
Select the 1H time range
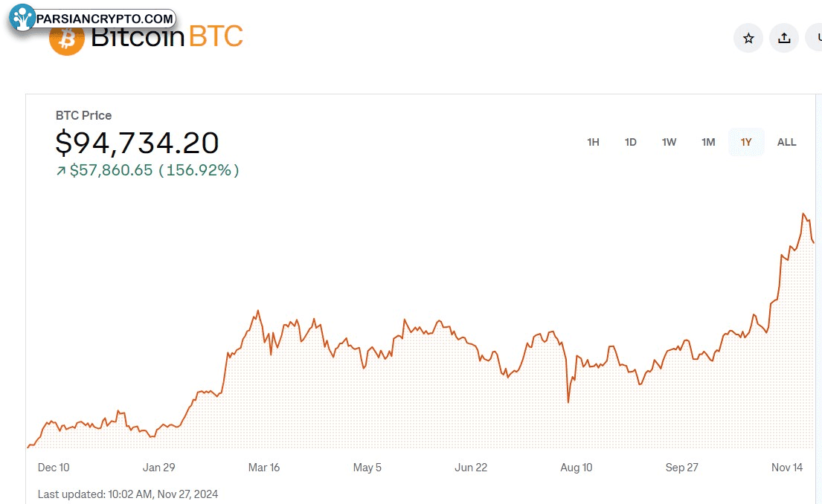593,142
